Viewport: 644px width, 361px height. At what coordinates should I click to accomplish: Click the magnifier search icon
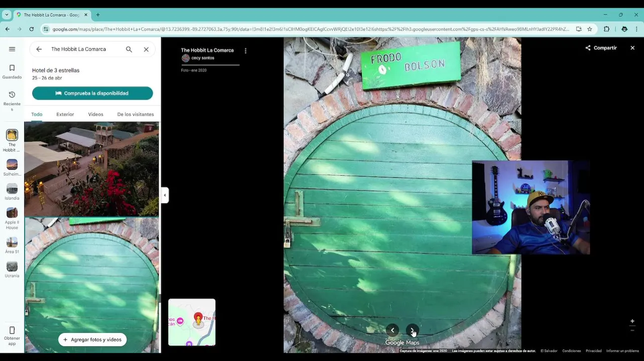(x=129, y=49)
